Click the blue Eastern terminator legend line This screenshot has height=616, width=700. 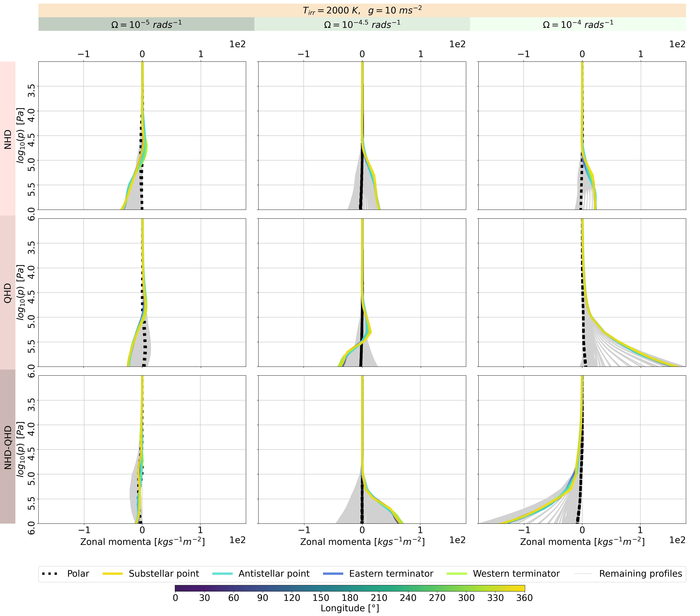point(333,574)
